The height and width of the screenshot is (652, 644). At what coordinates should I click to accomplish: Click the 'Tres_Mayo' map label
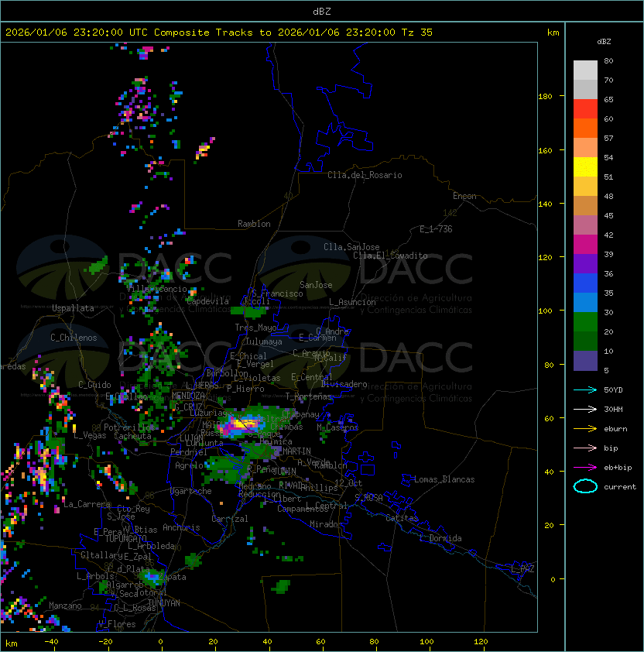tap(255, 328)
